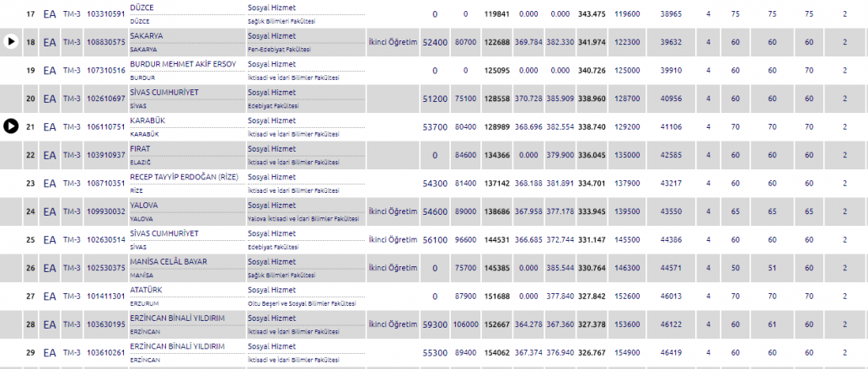Open BURDUR MEHMET AKİF ERSOY university entry
The height and width of the screenshot is (369, 868).
180,64
